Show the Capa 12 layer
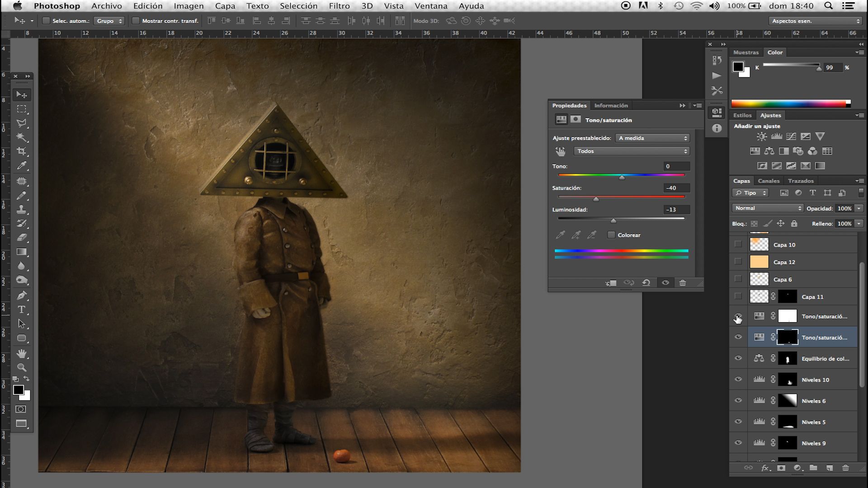 coord(738,262)
